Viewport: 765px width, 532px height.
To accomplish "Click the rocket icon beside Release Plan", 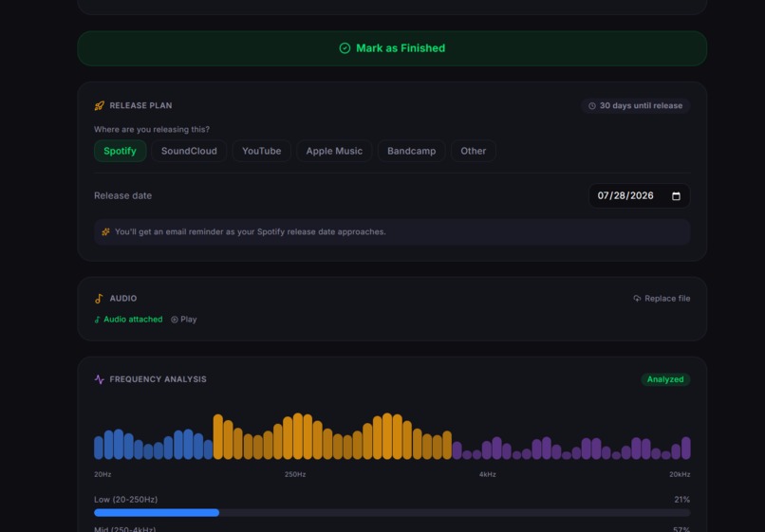I will click(100, 106).
